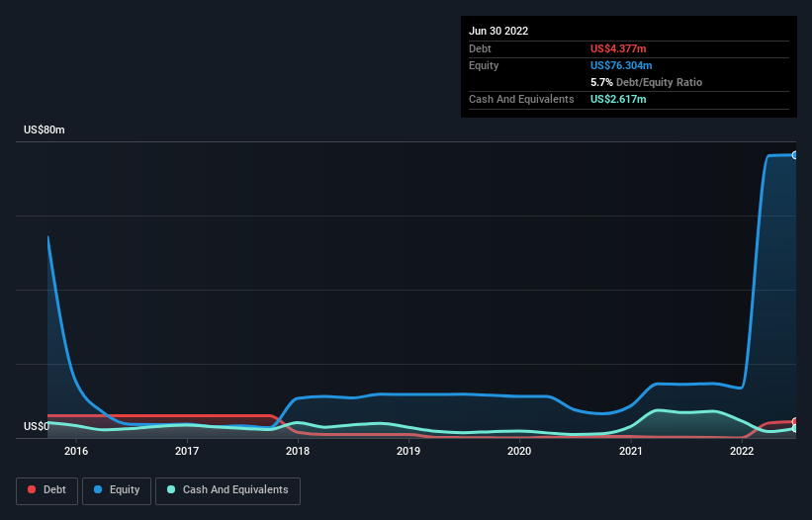Click the 2016 x-axis label
812x520 pixels.
[76, 451]
